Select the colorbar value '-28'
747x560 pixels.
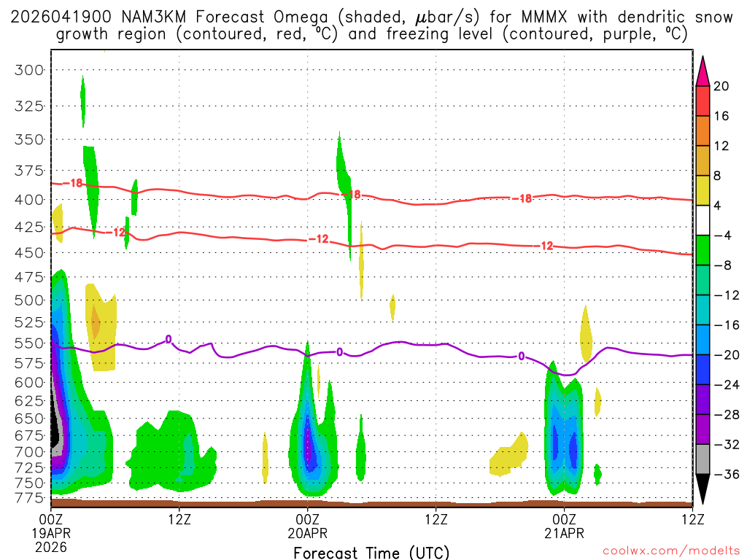(x=727, y=415)
